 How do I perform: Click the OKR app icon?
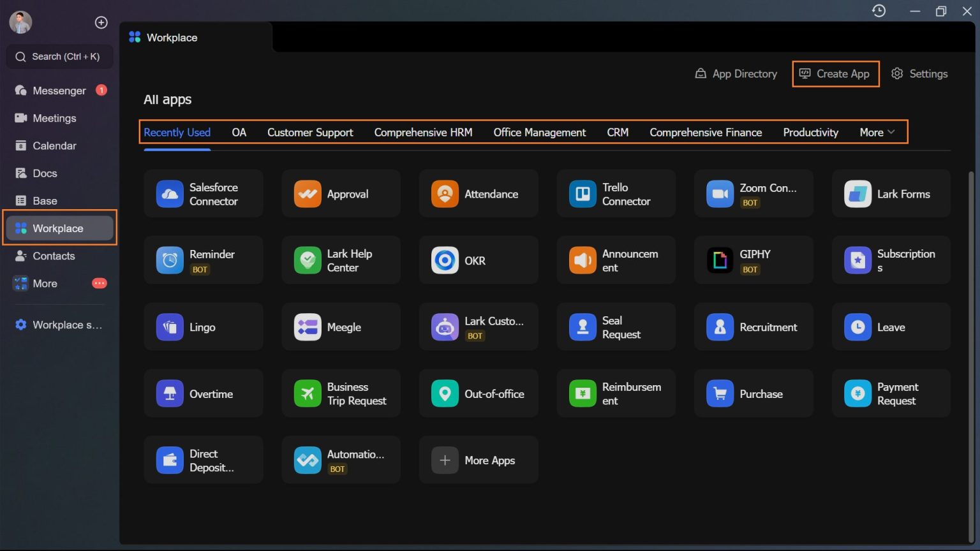pos(445,261)
